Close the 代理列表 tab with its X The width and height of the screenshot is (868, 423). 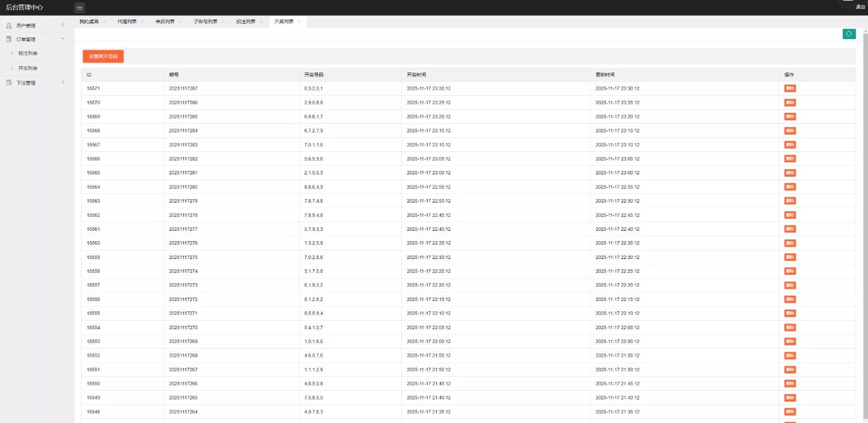pos(143,22)
